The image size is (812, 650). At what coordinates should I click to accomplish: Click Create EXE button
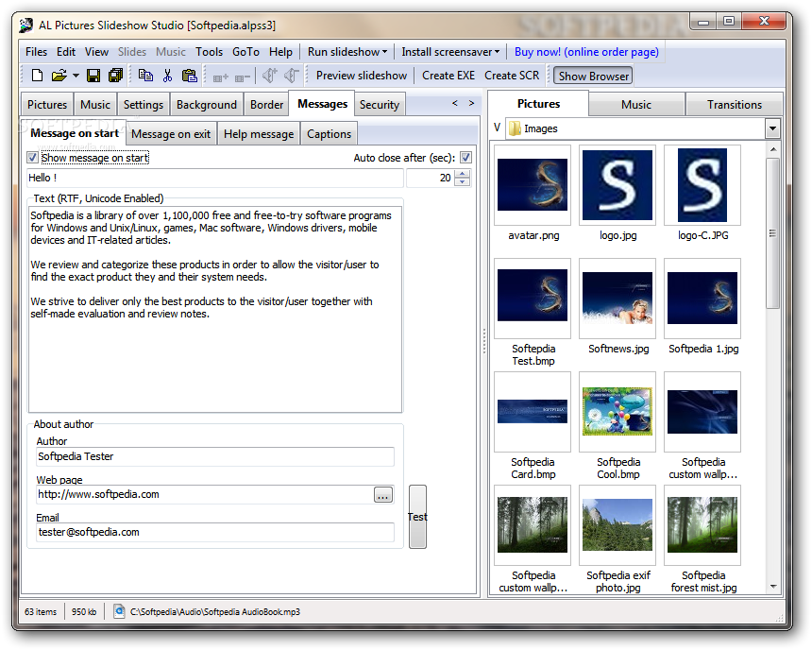448,76
